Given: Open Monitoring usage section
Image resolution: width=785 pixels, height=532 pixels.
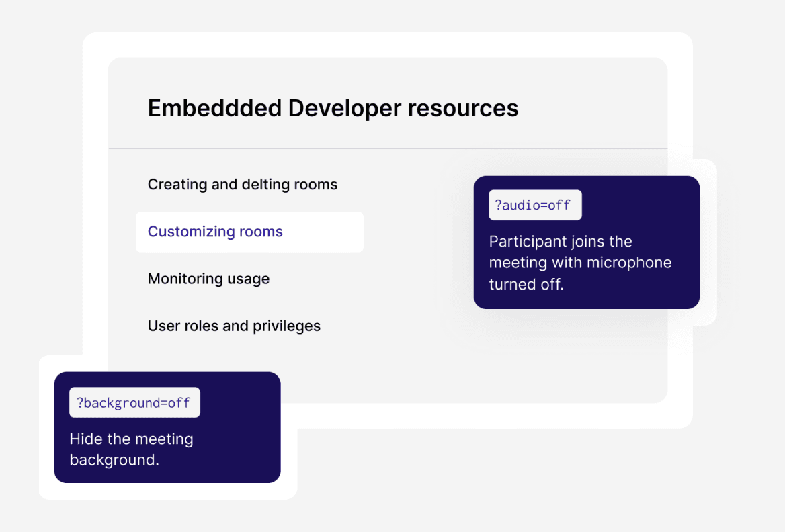Looking at the screenshot, I should [x=208, y=279].
